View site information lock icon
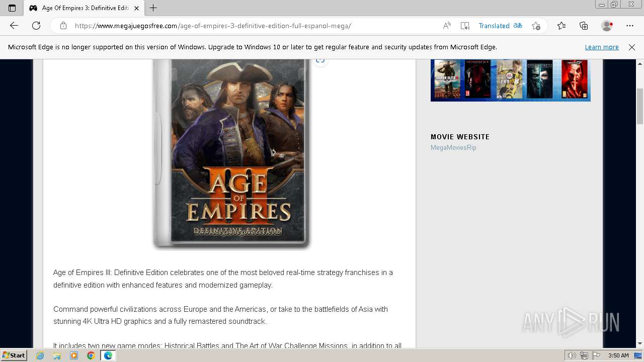This screenshot has height=362, width=644. pos(63,26)
